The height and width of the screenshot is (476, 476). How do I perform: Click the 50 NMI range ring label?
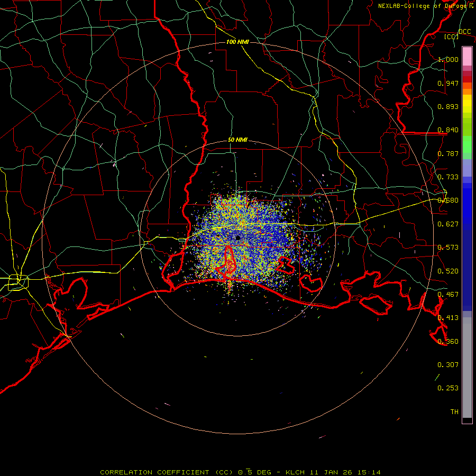[237, 140]
